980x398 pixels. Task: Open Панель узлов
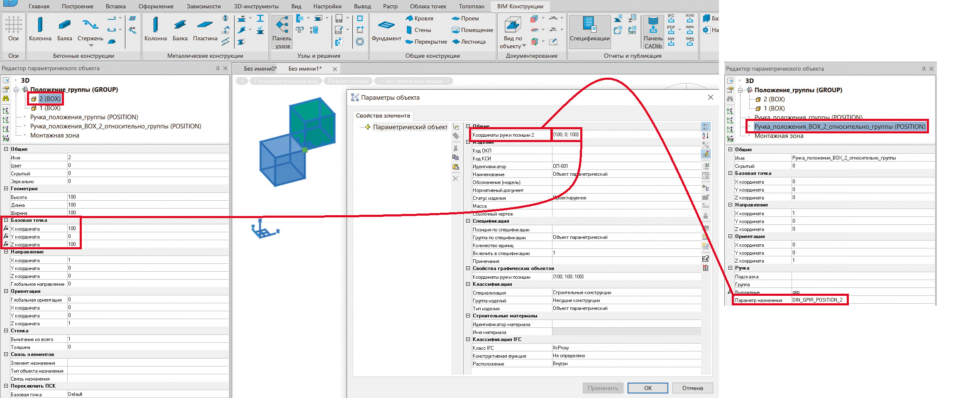(282, 32)
